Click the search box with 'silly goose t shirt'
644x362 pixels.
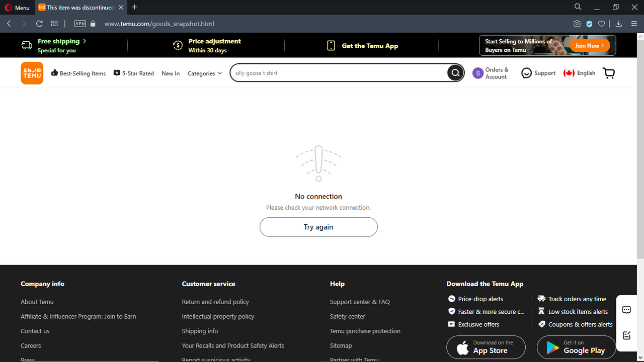(x=338, y=73)
